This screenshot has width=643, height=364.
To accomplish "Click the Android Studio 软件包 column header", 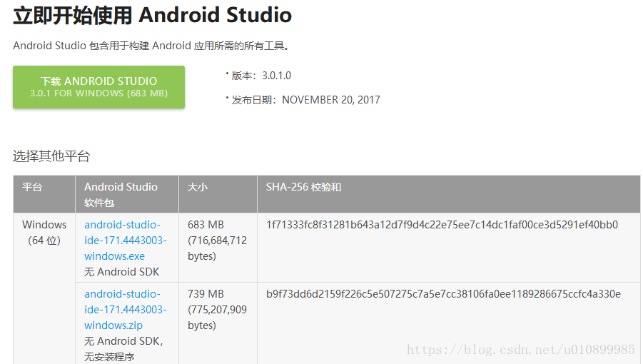I will (x=121, y=194).
